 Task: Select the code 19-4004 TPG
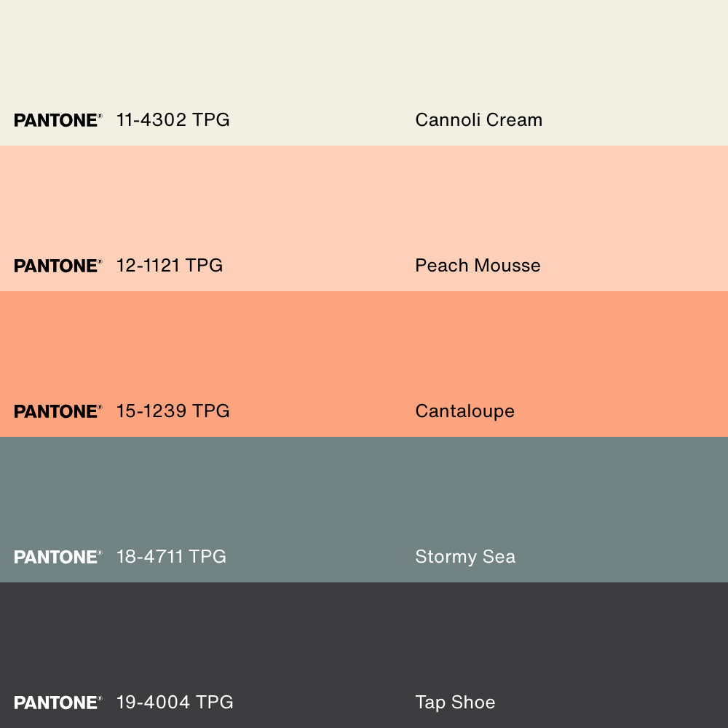coord(175,703)
